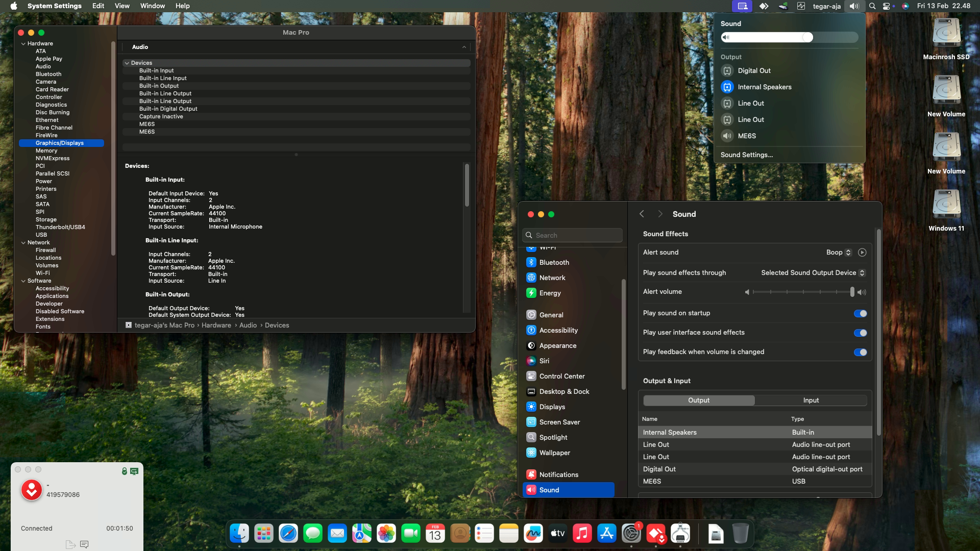Screen dimensions: 980x551
Task: Select Internal Speakers row in output table
Action: tap(754, 433)
